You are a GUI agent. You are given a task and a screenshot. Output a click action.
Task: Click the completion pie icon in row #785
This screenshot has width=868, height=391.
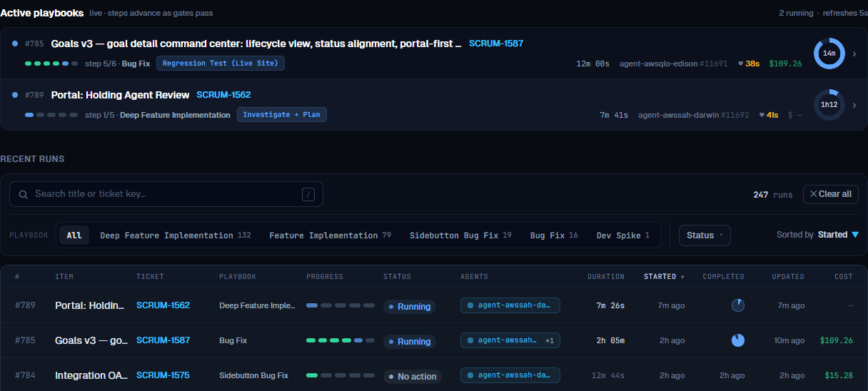click(x=738, y=340)
